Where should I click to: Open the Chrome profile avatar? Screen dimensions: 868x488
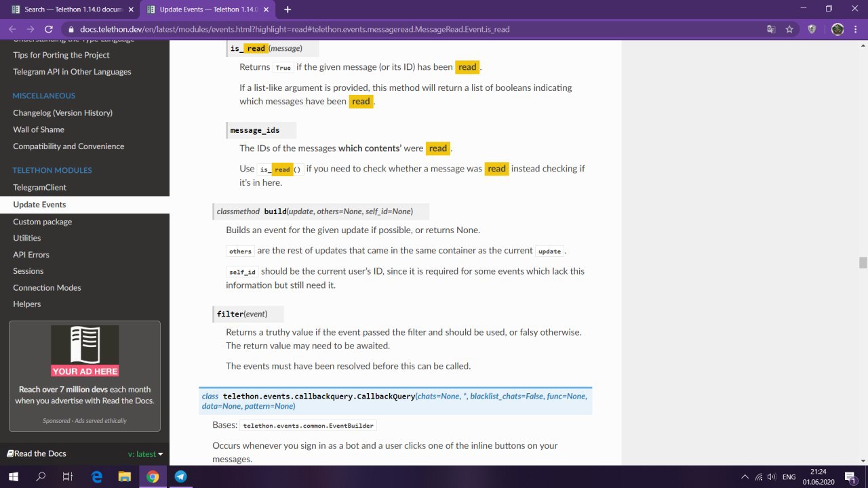837,29
